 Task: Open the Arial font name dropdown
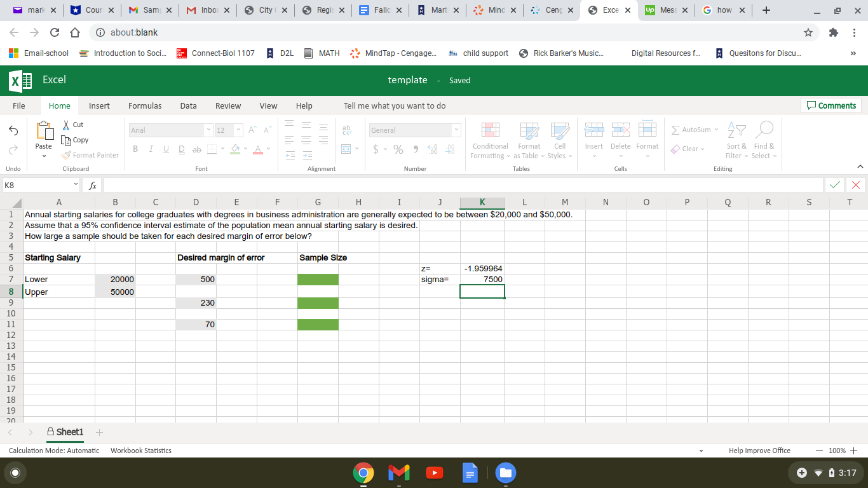(x=208, y=130)
